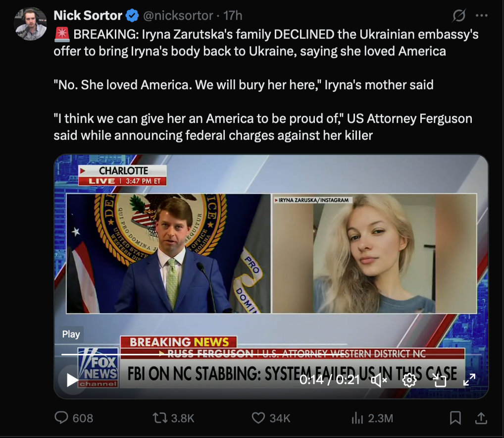Screen dimensions: 504x438
Task: View post analytics showing 2.3M views
Action: (357, 418)
